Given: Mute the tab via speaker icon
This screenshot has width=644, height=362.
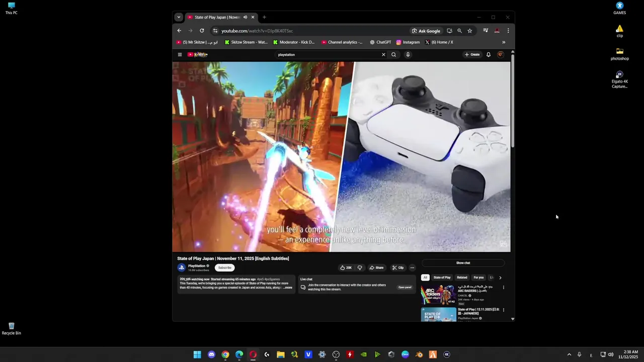Looking at the screenshot, I should [x=245, y=17].
